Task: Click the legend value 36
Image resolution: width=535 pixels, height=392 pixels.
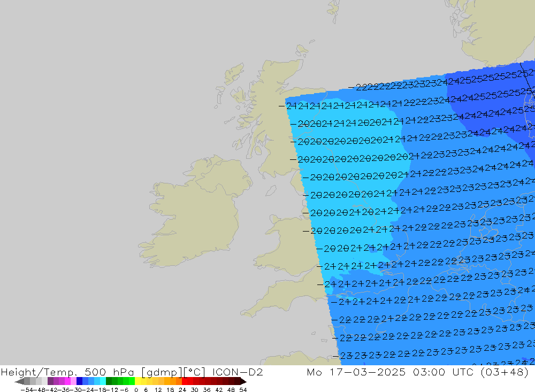Action: (207, 390)
